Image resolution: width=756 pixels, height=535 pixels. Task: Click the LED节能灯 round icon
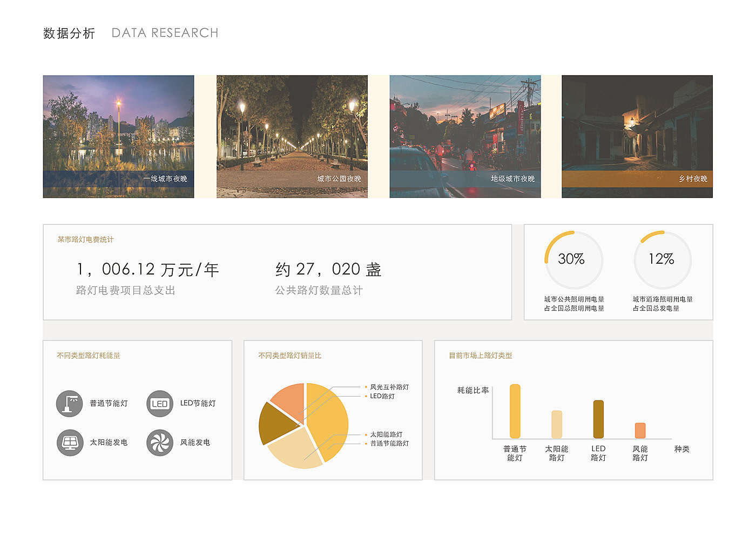pos(160,404)
